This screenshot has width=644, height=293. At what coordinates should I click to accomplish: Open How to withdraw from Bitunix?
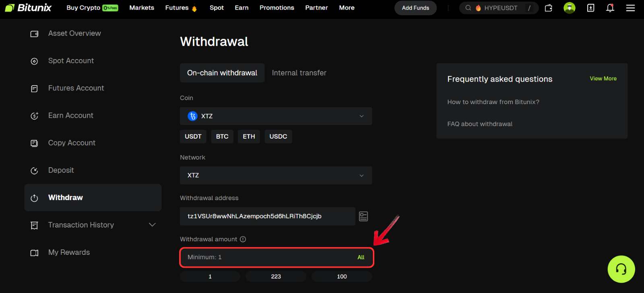pos(493,102)
